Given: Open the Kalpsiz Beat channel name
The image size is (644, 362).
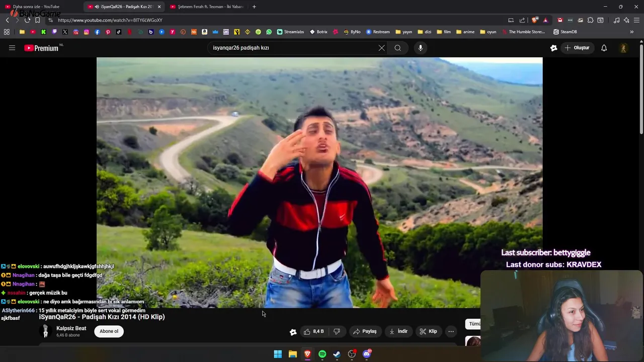Looking at the screenshot, I should click(x=71, y=328).
